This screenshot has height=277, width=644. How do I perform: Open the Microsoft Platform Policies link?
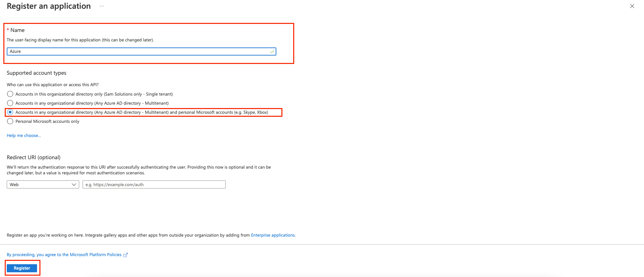64,255
